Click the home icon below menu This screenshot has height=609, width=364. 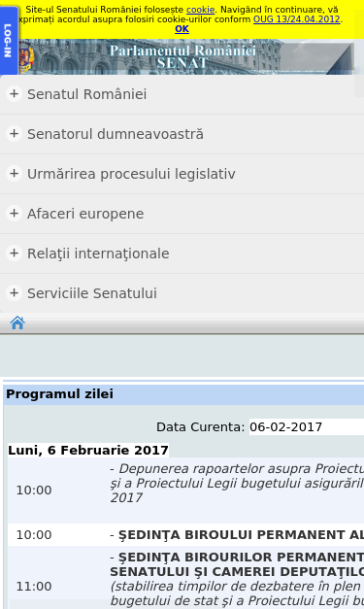tap(17, 322)
